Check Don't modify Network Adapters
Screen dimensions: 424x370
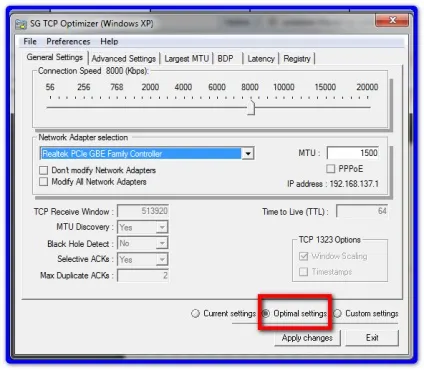coord(43,170)
